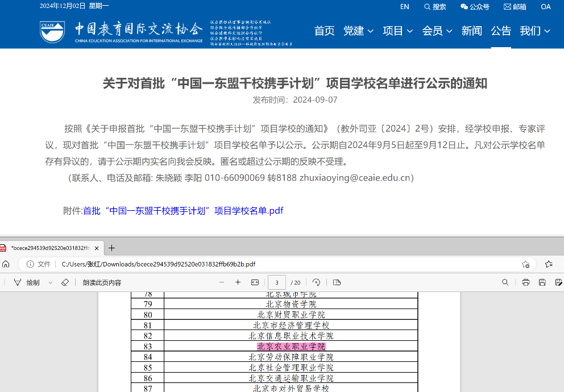Expand the 党建 navigation menu

pos(358,31)
